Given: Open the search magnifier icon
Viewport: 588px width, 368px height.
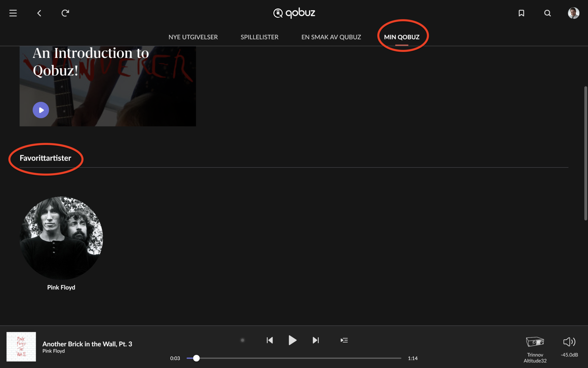Looking at the screenshot, I should pos(548,13).
